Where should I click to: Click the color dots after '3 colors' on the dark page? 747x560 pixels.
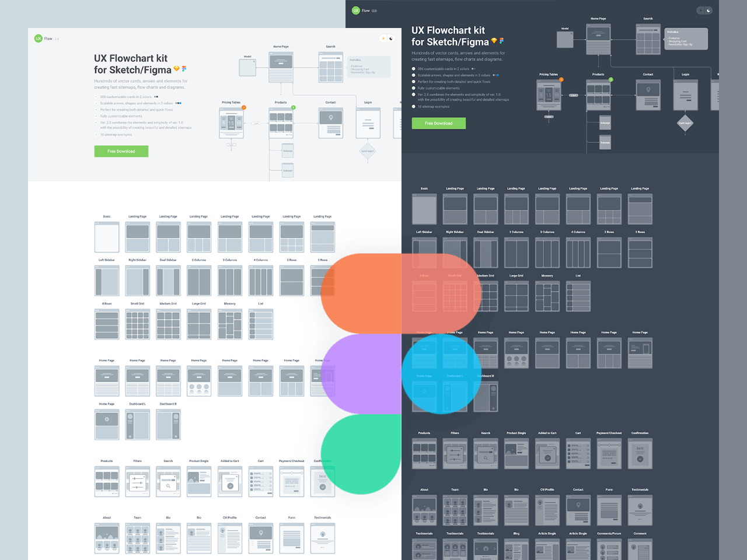(495, 75)
